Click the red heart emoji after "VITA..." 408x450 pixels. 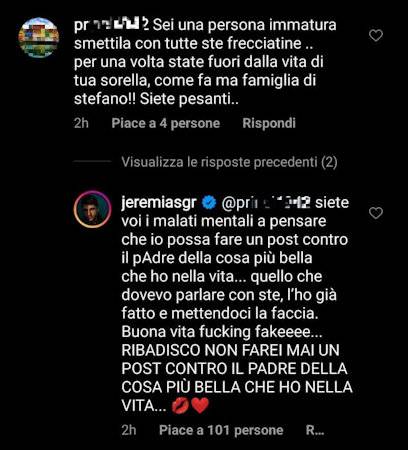(x=200, y=406)
